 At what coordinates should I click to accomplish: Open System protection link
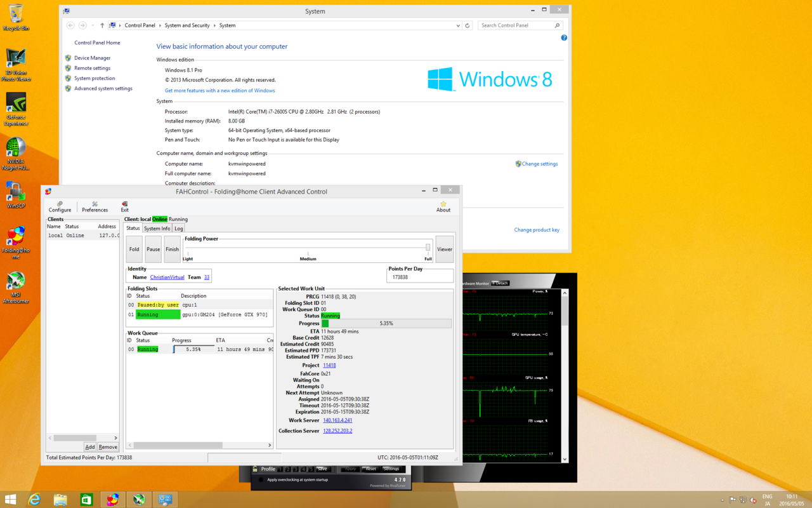[x=95, y=78]
